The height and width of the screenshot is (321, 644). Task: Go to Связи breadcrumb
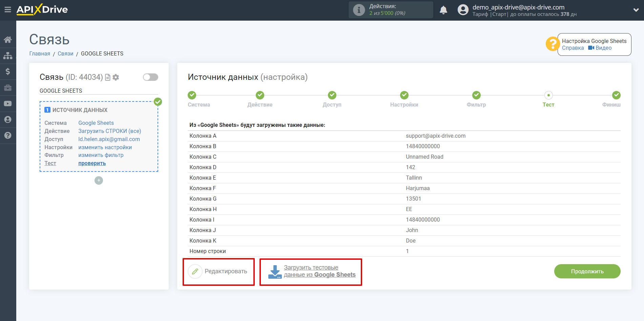pos(65,53)
